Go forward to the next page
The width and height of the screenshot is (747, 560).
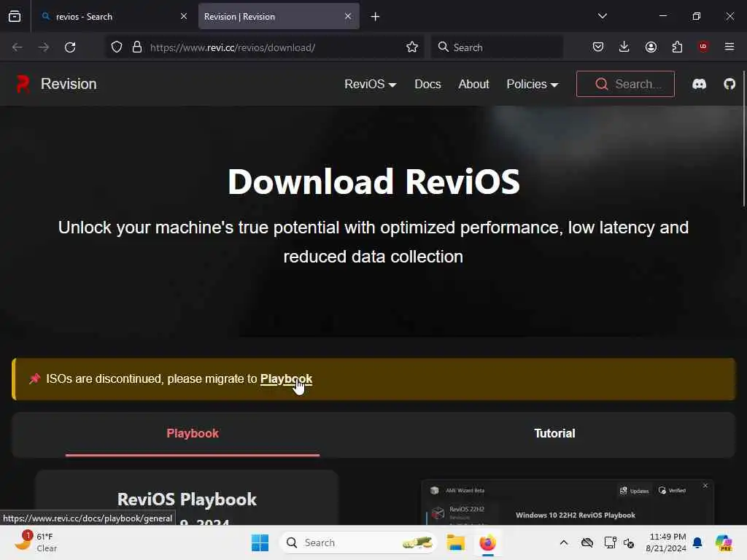tap(43, 47)
